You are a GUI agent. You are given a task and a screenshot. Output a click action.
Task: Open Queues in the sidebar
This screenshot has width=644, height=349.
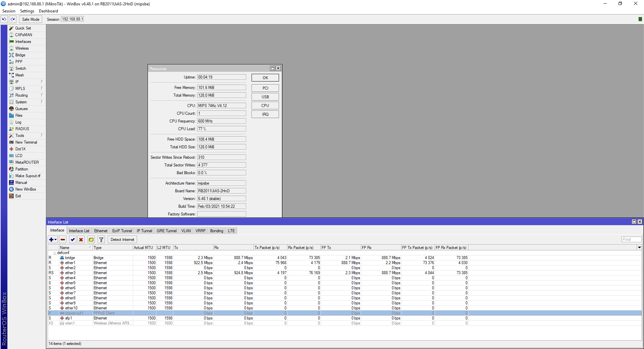27,109
